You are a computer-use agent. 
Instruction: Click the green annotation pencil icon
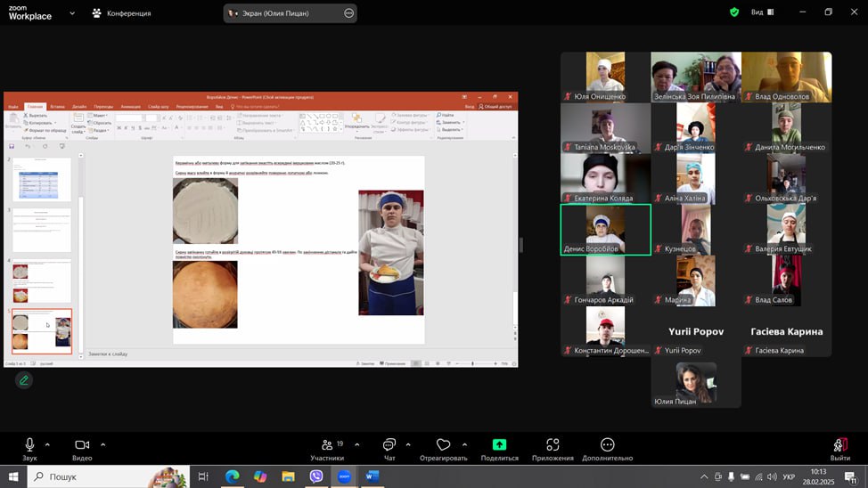[24, 380]
